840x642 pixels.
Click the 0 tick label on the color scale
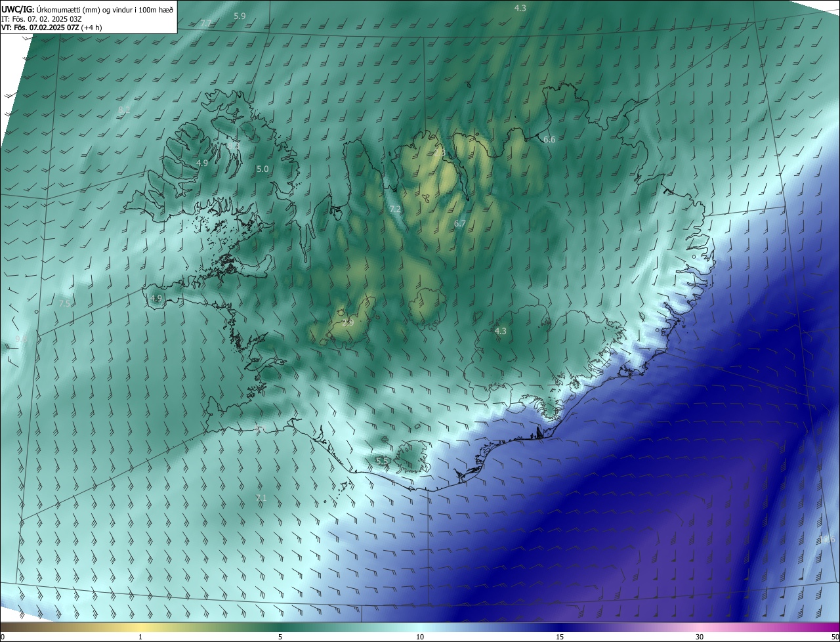[x=3, y=637]
